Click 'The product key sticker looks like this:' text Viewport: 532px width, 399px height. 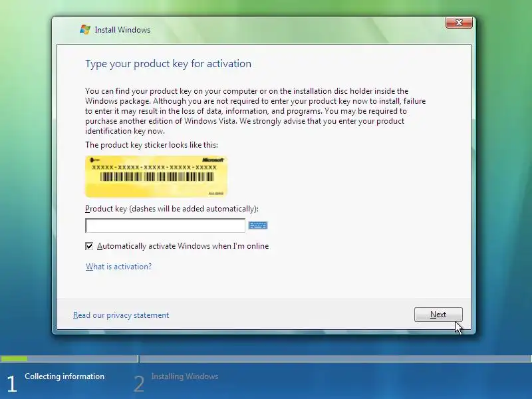tap(152, 145)
